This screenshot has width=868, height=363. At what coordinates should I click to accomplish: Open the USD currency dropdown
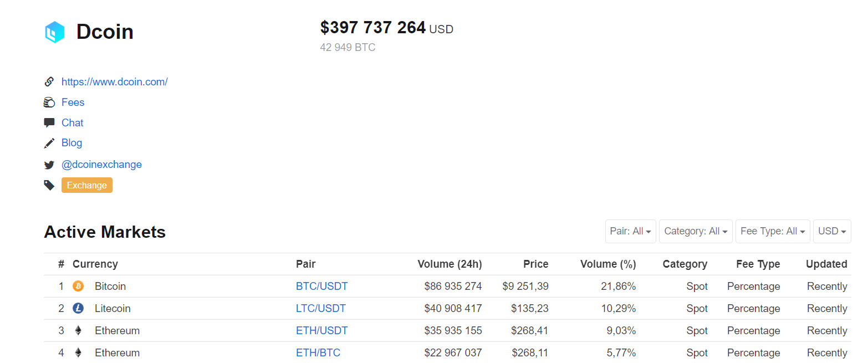tap(832, 231)
